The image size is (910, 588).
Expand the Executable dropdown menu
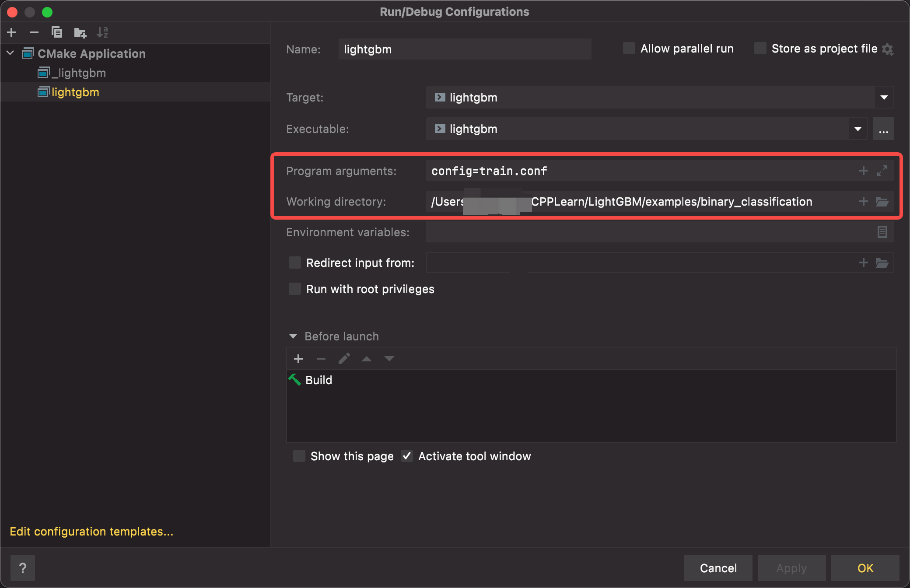coord(858,129)
